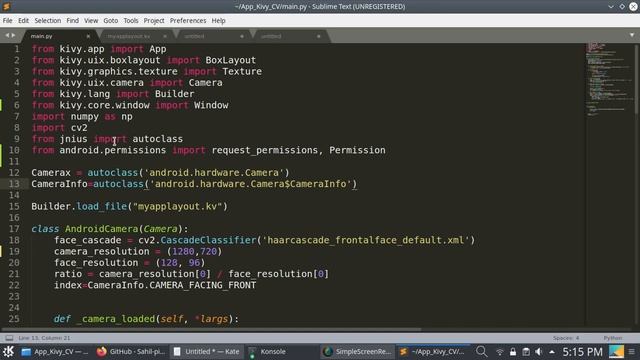Open the KDE application launcher
The image size is (640, 360).
(8, 351)
